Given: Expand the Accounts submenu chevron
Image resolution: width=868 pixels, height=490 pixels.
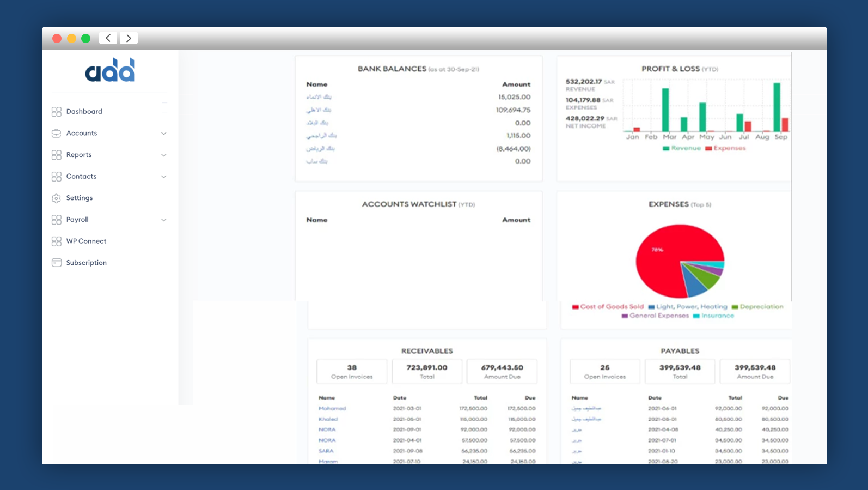Looking at the screenshot, I should pos(163,134).
